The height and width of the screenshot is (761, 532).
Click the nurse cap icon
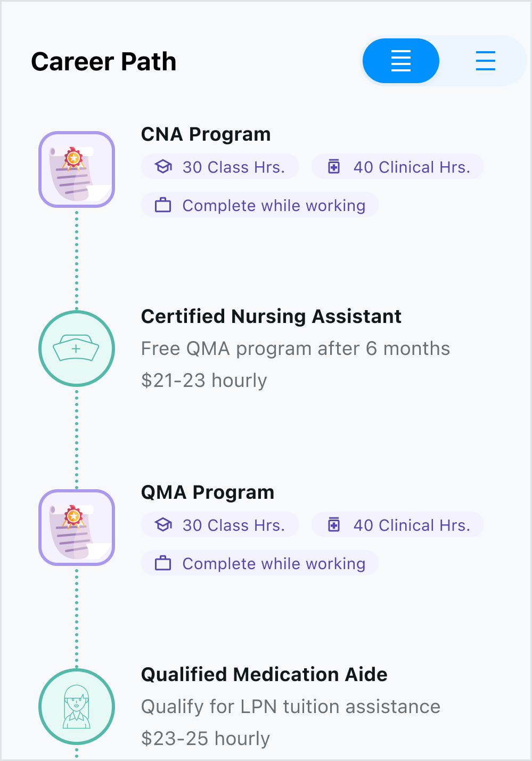pyautogui.click(x=77, y=349)
